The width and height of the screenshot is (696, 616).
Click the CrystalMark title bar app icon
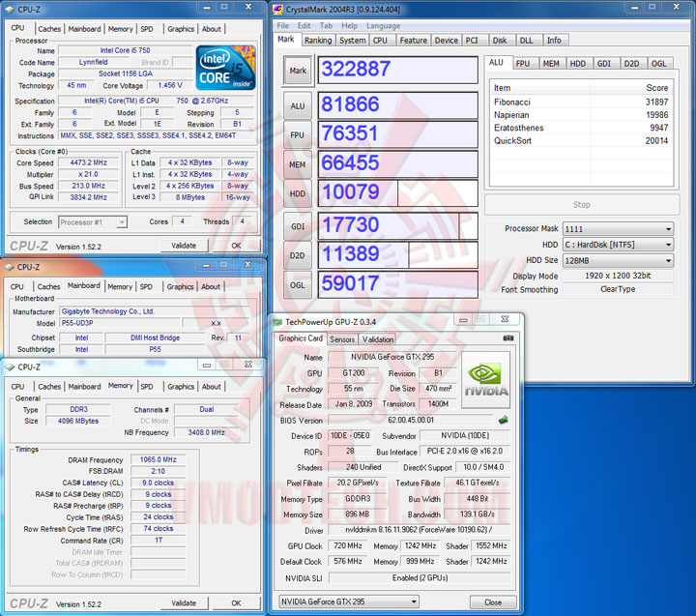[x=277, y=9]
